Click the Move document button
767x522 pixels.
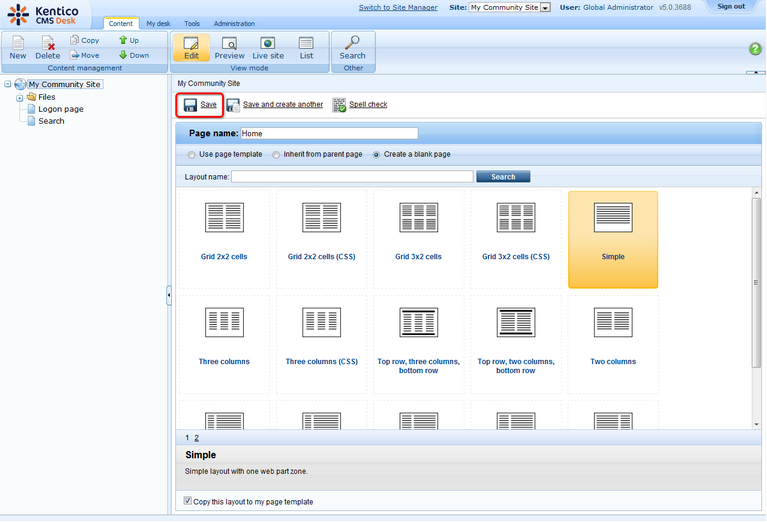pos(85,55)
